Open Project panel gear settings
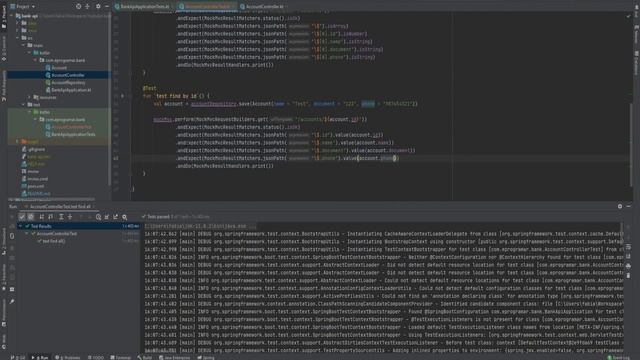640x360 pixels. tap(98, 7)
